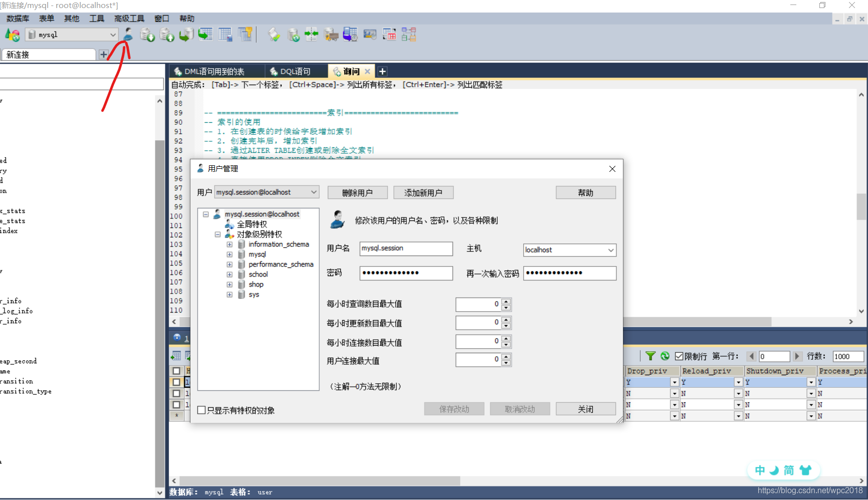
Task: Open the 用户 mysql.session@localhost dropdown
Action: (314, 192)
